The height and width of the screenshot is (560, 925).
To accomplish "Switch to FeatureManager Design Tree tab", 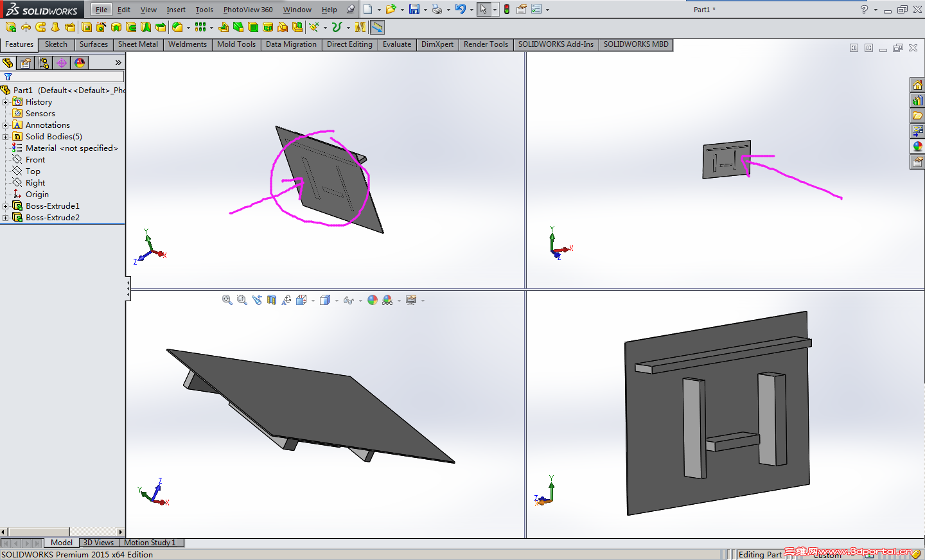I will pyautogui.click(x=8, y=62).
